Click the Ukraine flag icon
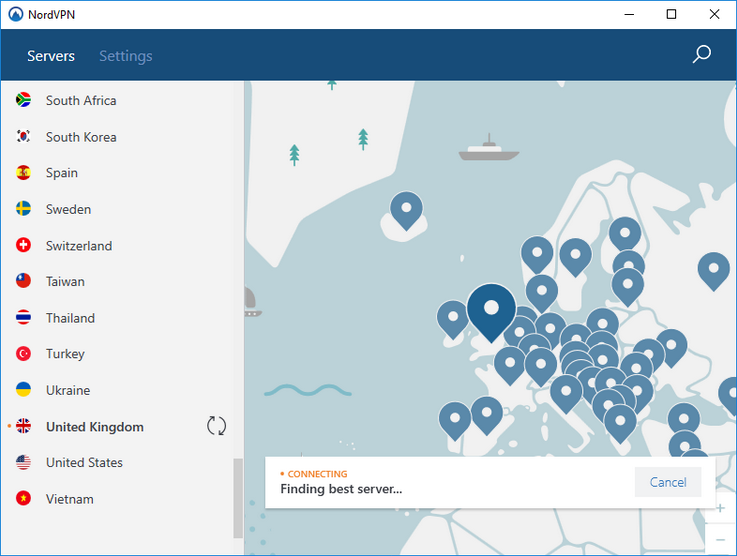 [x=23, y=390]
